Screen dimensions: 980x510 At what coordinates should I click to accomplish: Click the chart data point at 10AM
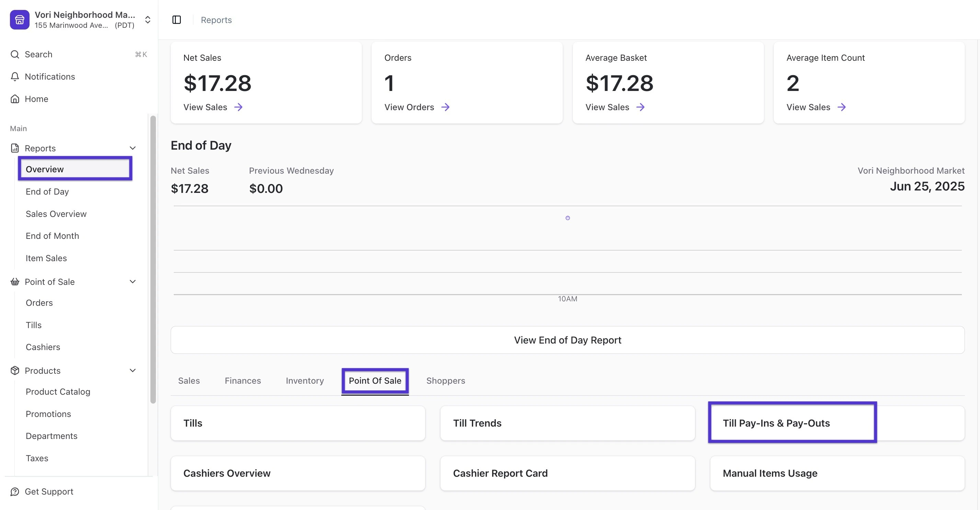coord(567,218)
